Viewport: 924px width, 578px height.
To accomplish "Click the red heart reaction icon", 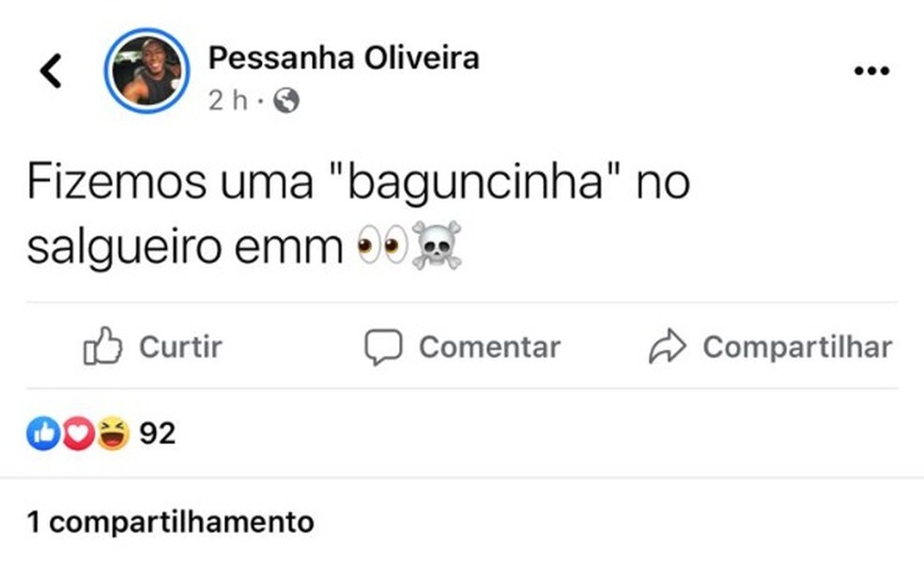I will click(78, 434).
